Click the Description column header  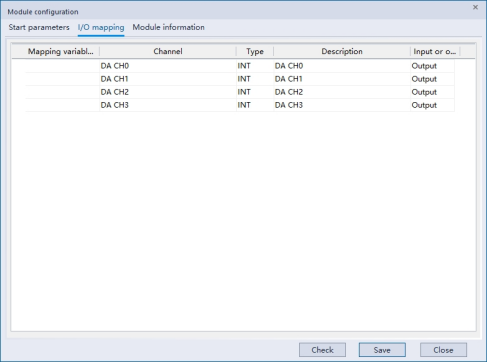pyautogui.click(x=342, y=51)
